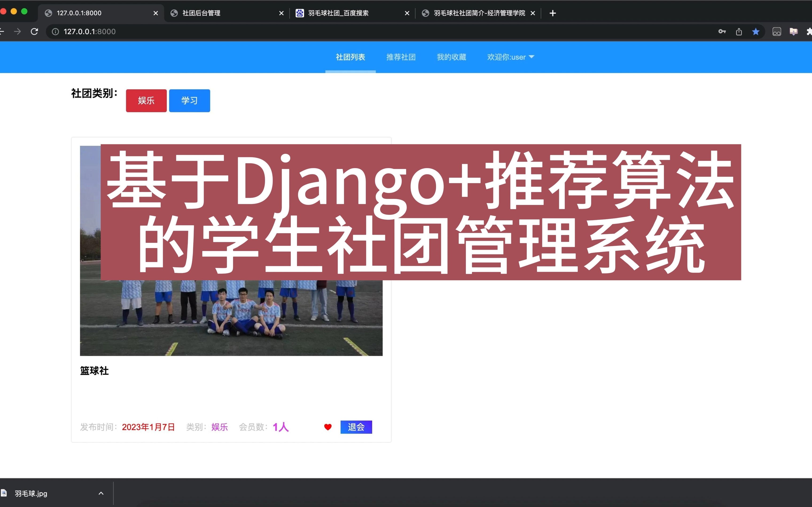Switch to the 社团后台管理 tab

point(201,13)
